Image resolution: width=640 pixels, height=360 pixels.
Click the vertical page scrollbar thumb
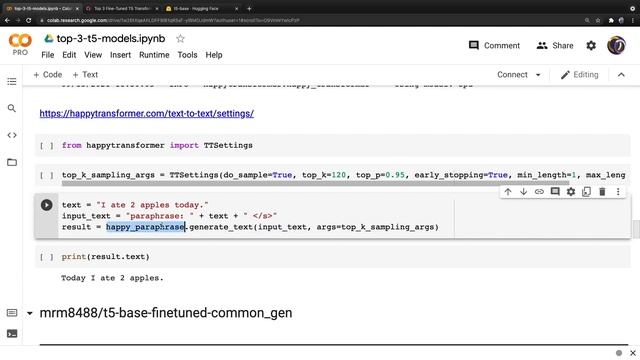tap(636, 229)
